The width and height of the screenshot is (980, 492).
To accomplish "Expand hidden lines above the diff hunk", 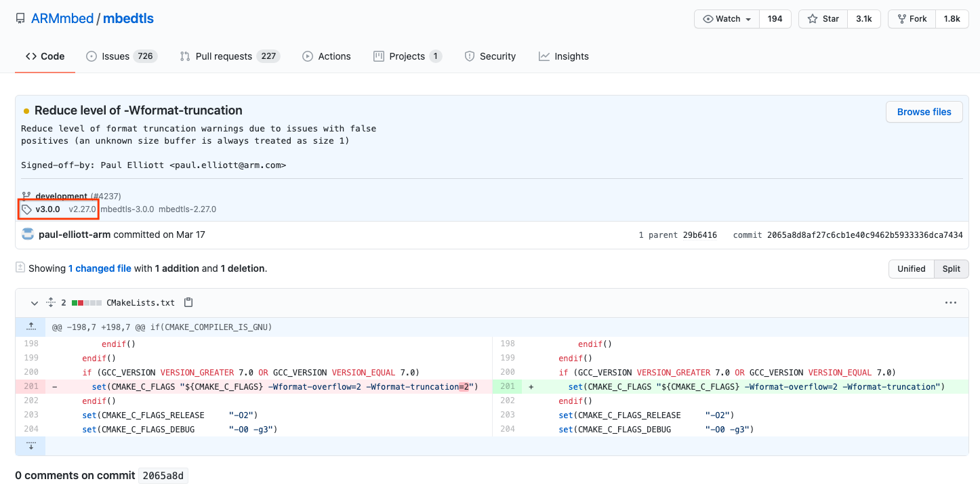I will tap(30, 326).
